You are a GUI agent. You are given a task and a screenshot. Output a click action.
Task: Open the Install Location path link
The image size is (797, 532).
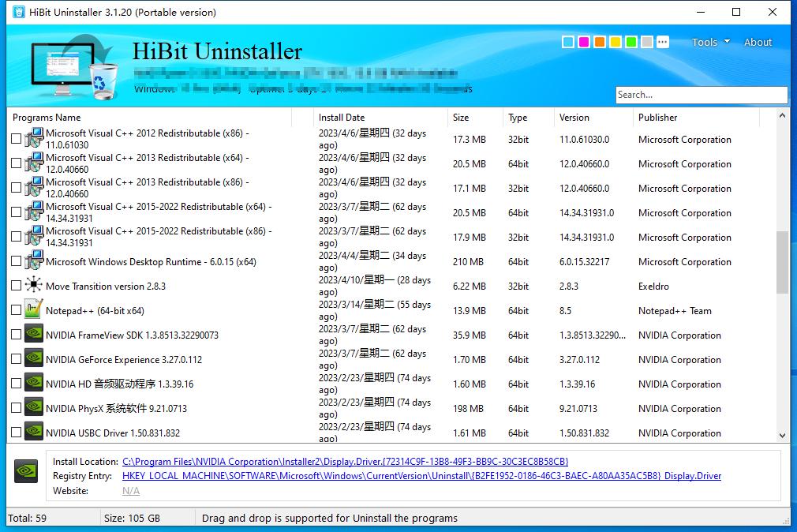pyautogui.click(x=345, y=462)
